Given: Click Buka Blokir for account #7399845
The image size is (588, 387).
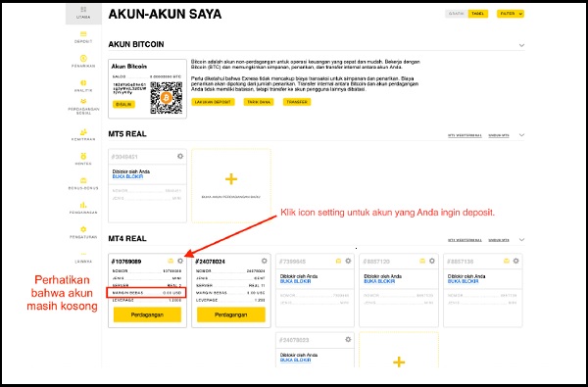Looking at the screenshot, I should (x=296, y=281).
